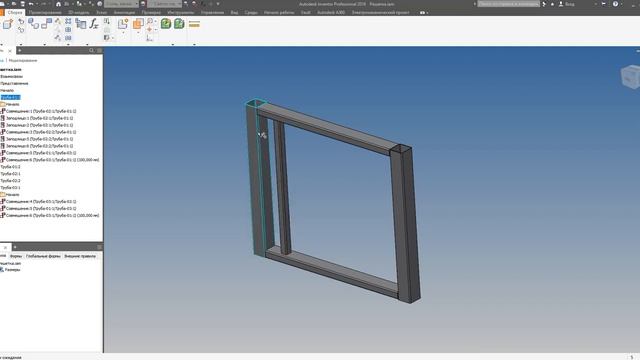This screenshot has height=360, width=640.
Task: Activate the Constrain tool in the ribbon
Action: [x=47, y=24]
